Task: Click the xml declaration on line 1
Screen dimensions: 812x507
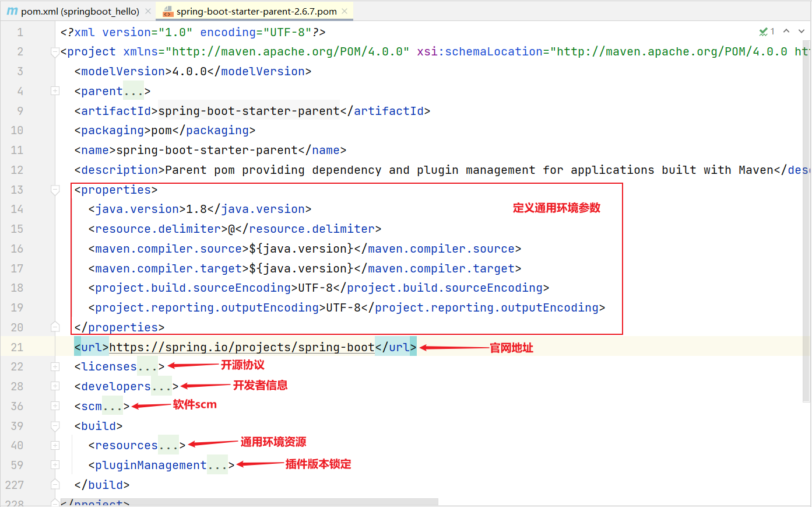Action: (193, 32)
